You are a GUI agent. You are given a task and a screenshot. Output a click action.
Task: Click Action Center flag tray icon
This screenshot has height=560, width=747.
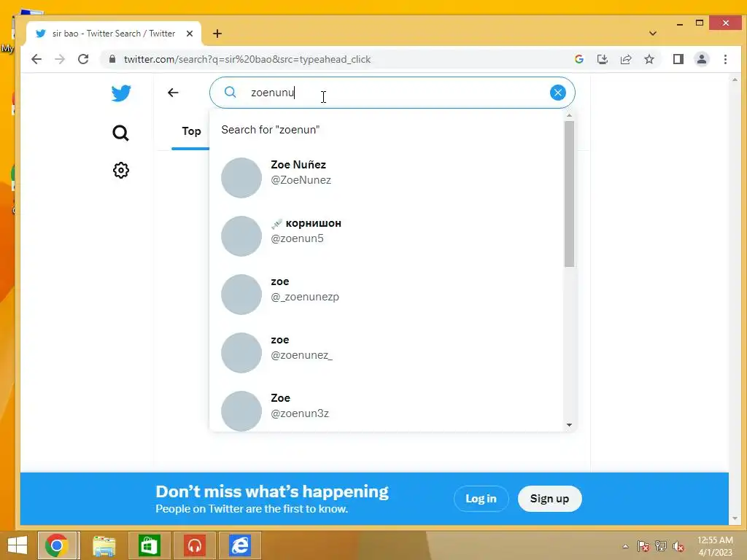[x=643, y=546]
